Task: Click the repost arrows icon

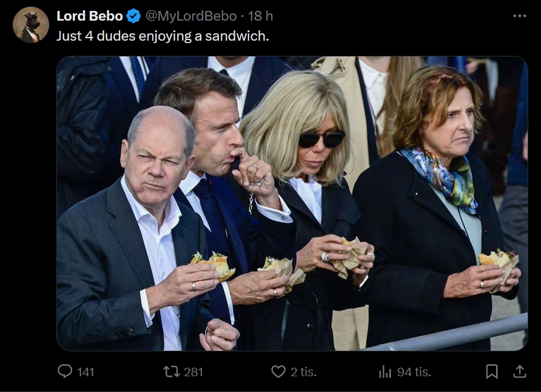Action: tap(172, 371)
